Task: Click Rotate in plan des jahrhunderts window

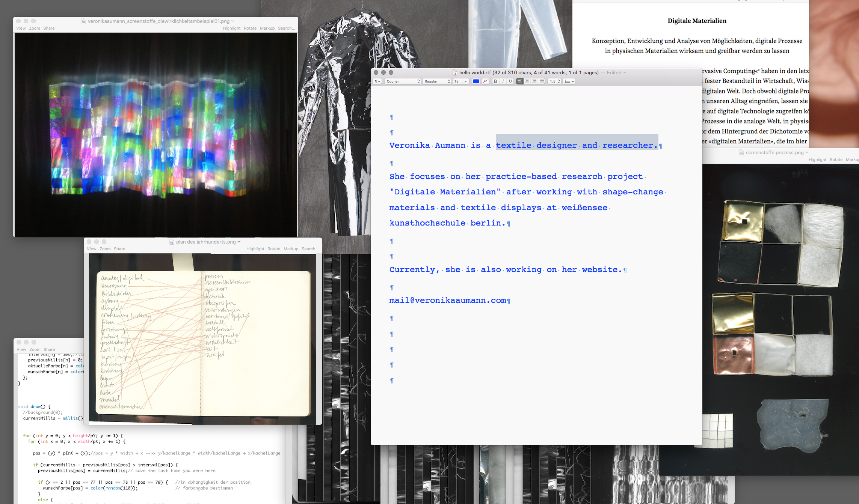Action: [x=274, y=249]
